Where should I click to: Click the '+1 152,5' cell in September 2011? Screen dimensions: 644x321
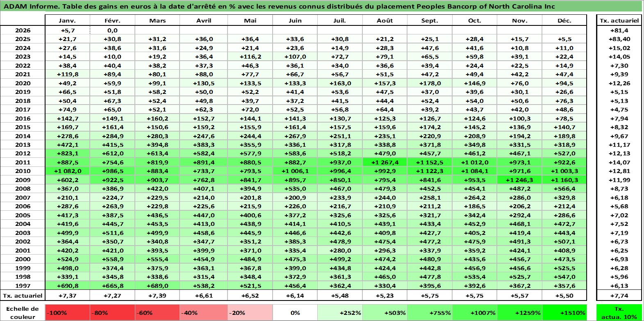430,162
